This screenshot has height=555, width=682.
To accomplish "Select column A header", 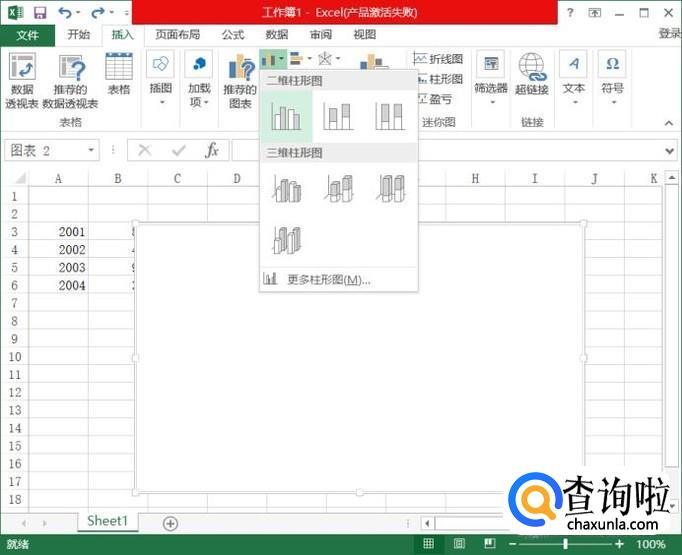I will tap(58, 178).
